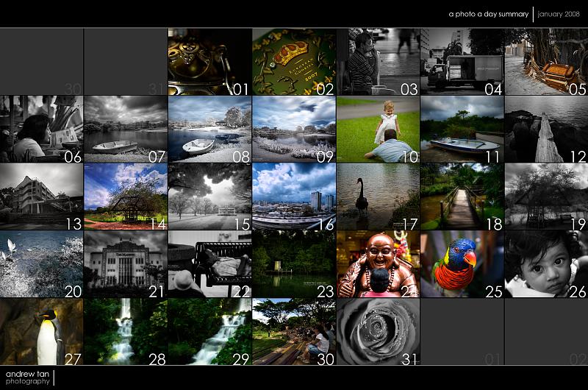Open the baby portrait photo numbered 26
The height and width of the screenshot is (390, 588).
tap(546, 264)
